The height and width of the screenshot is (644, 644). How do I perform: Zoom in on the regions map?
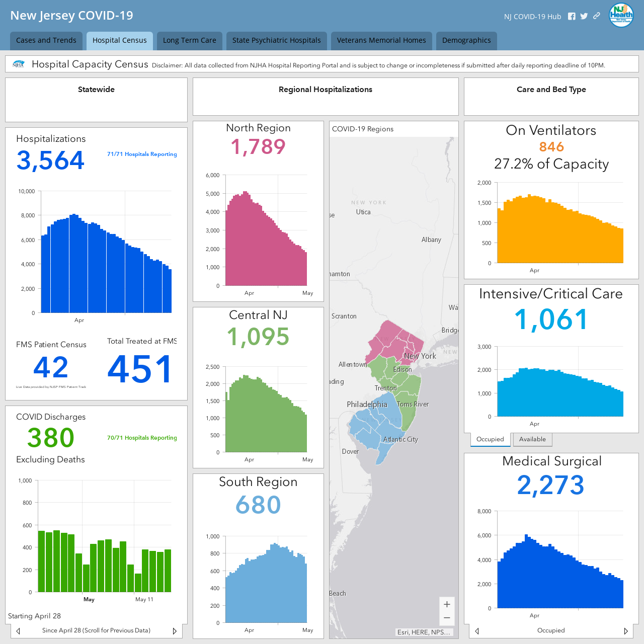447,604
